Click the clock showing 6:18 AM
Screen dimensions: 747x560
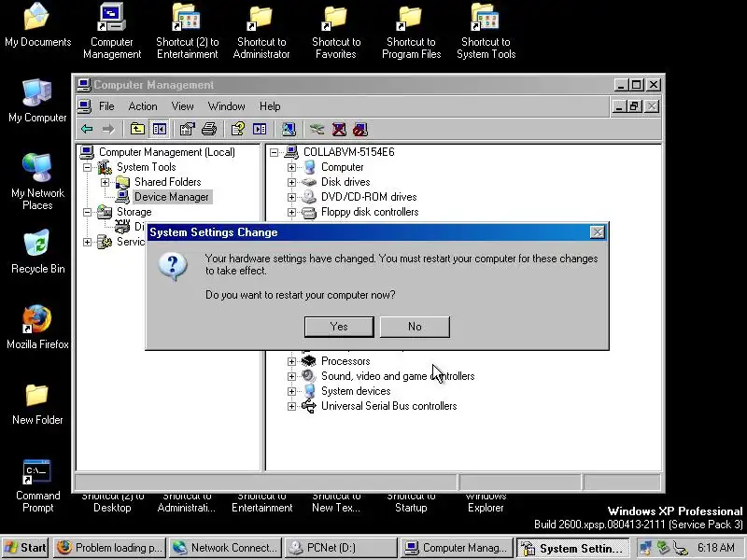(x=716, y=548)
